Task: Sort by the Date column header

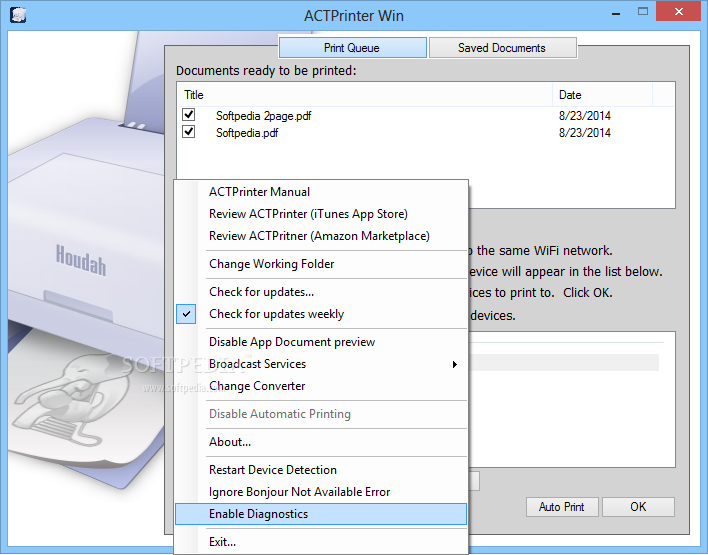Action: [603, 95]
